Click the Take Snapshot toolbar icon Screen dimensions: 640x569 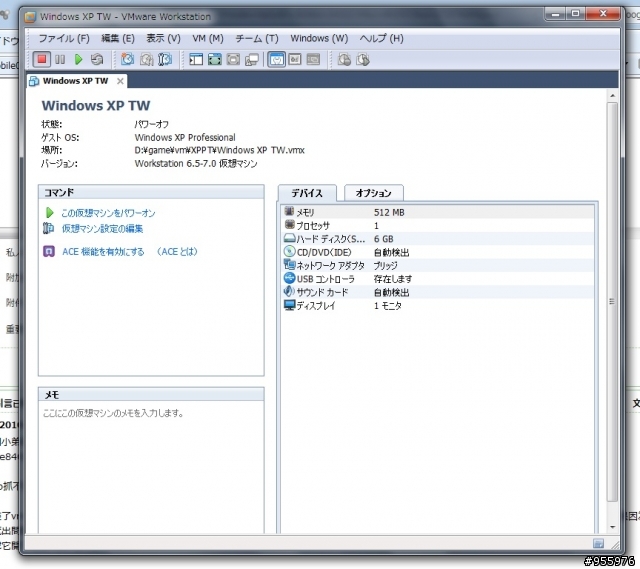(127, 60)
